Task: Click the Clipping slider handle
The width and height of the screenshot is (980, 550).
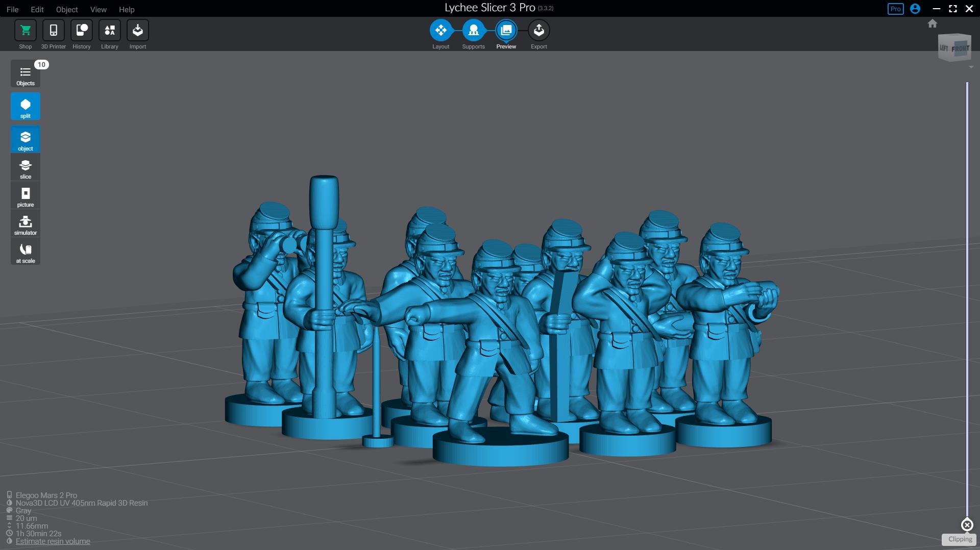Action: click(x=967, y=524)
